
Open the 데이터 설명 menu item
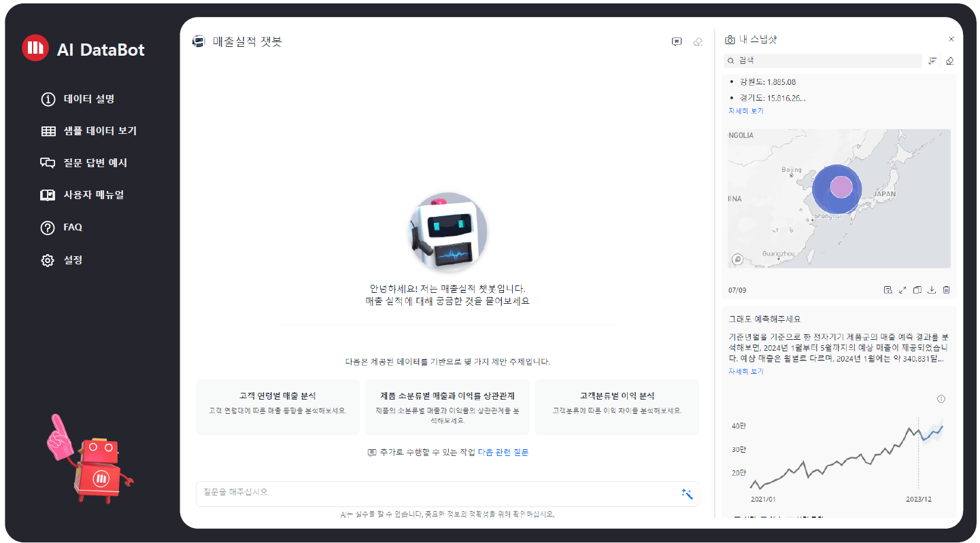click(88, 99)
